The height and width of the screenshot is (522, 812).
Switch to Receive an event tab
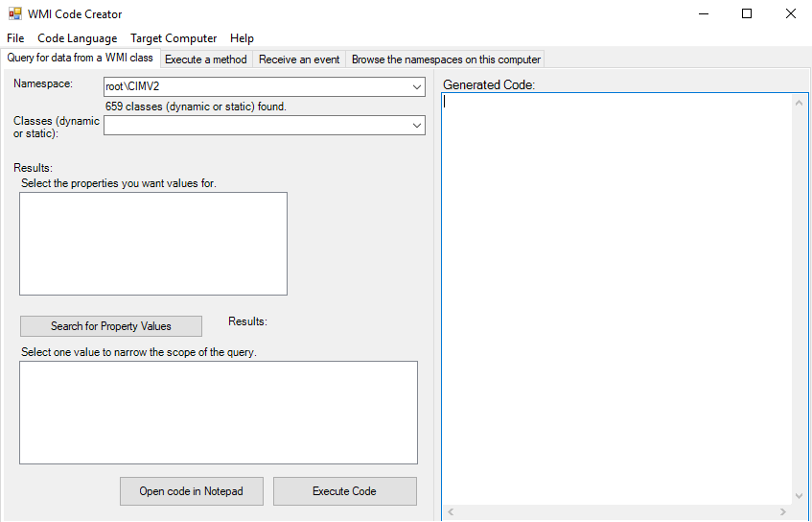point(299,59)
